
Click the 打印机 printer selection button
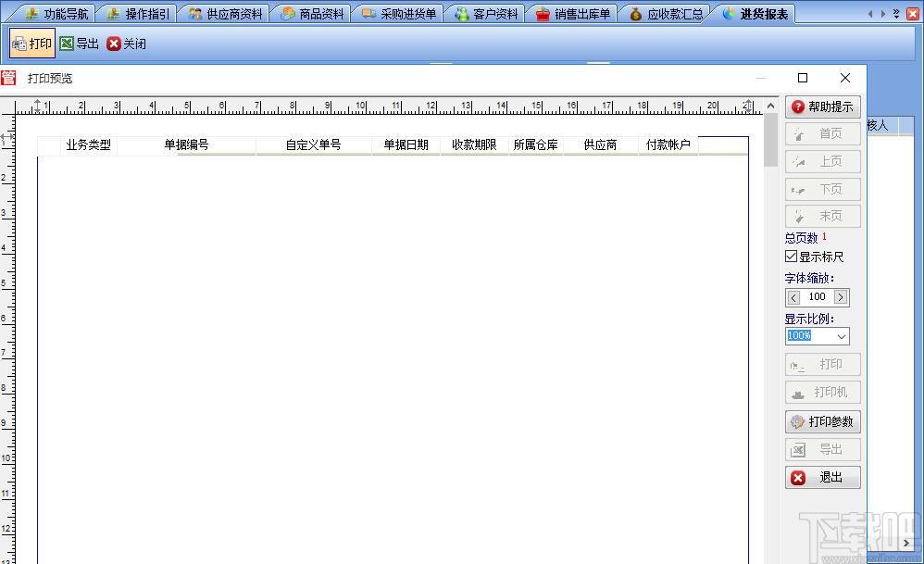[x=823, y=392]
